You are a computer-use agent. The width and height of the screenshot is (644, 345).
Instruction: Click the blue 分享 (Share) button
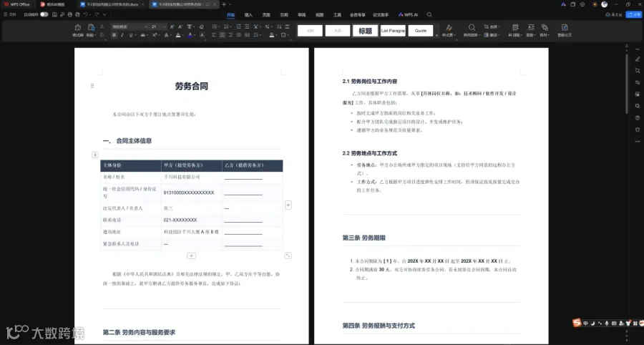click(x=633, y=15)
